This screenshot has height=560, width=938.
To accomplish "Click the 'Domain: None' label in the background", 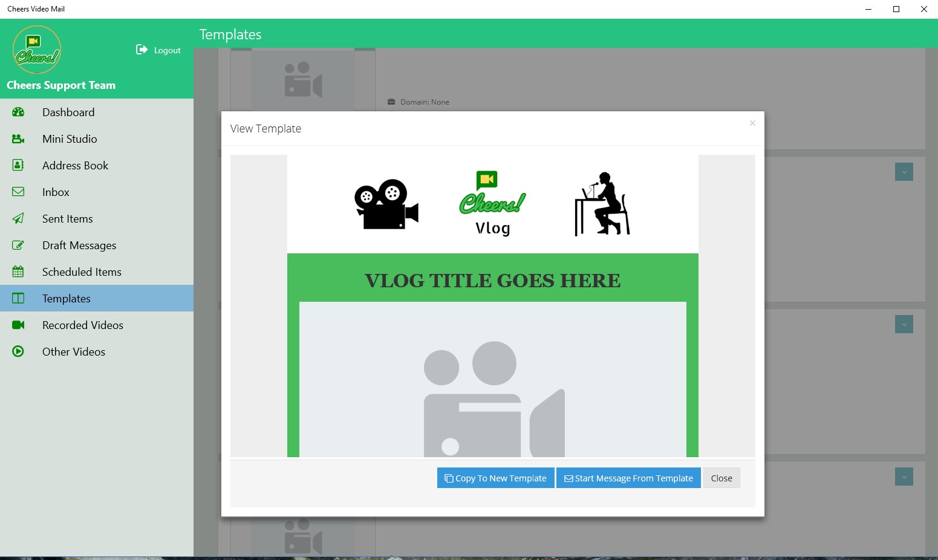I will pos(425,102).
